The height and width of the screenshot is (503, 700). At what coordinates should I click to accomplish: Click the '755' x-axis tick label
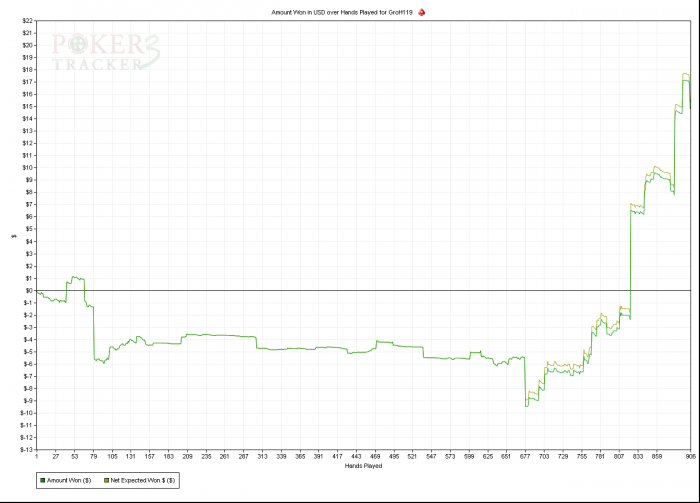click(x=581, y=457)
